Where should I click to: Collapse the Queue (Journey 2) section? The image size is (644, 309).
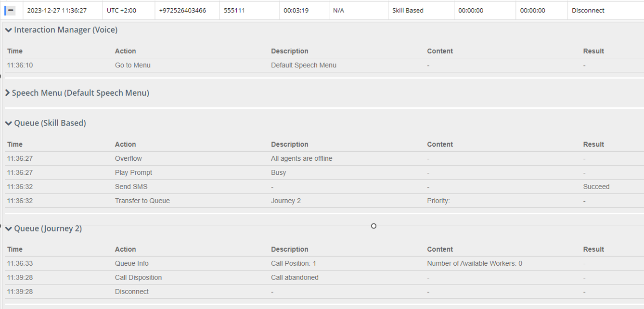(x=9, y=229)
